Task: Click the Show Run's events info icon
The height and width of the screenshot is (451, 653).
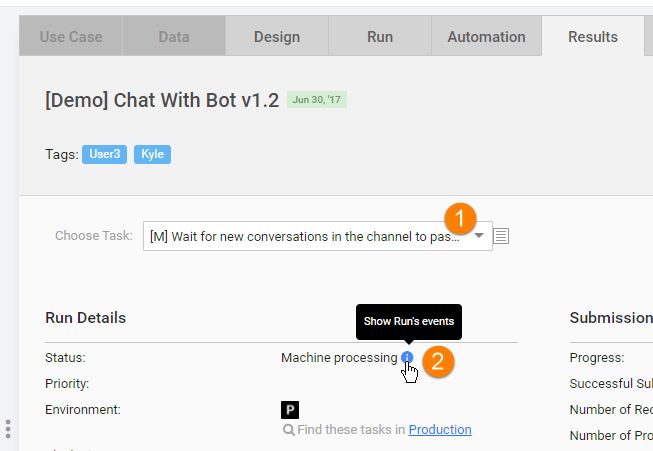Action: 407,357
